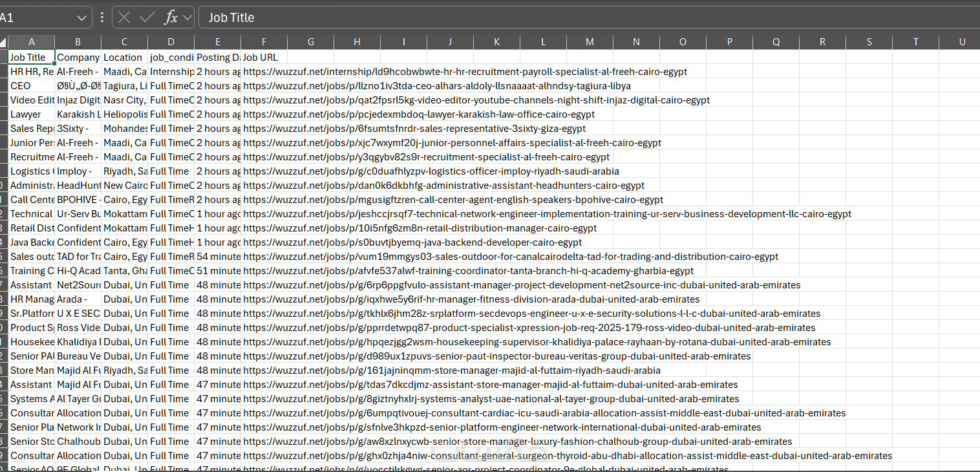The height and width of the screenshot is (472, 980).
Task: Select the 'Sr.Platforr' job title cell
Action: 32,313
